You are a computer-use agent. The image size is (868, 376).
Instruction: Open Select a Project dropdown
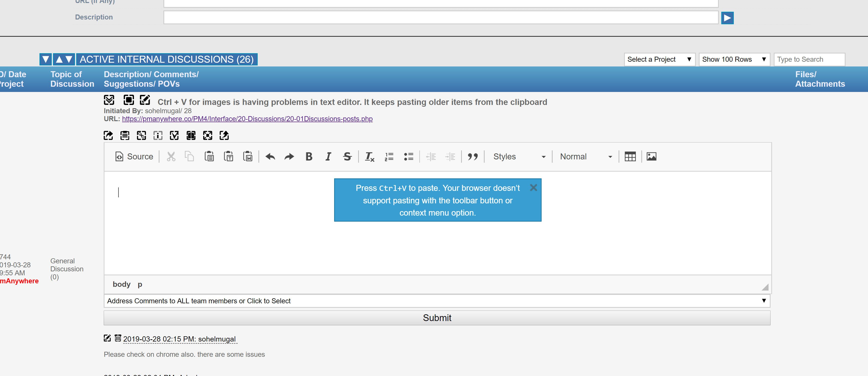[x=659, y=59]
